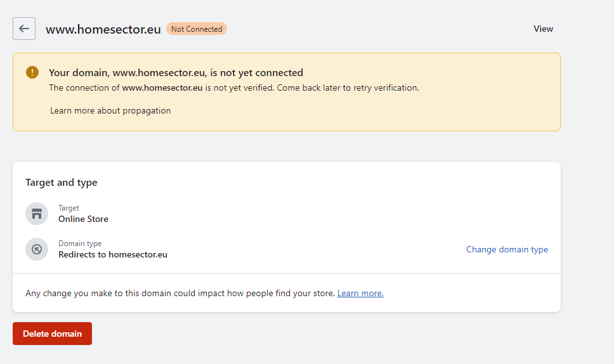Viewport: 614px width, 364px height.
Task: Open the View button at top right
Action: coord(543,29)
